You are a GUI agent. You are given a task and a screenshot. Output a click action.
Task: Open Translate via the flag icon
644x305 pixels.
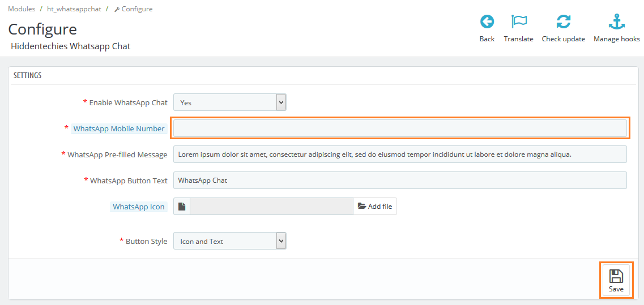519,22
